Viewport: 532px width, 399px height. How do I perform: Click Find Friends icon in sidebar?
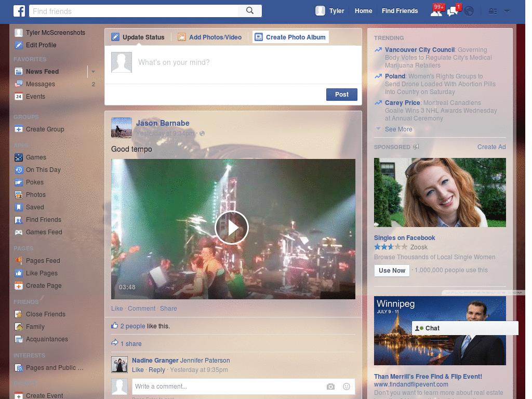[19, 220]
